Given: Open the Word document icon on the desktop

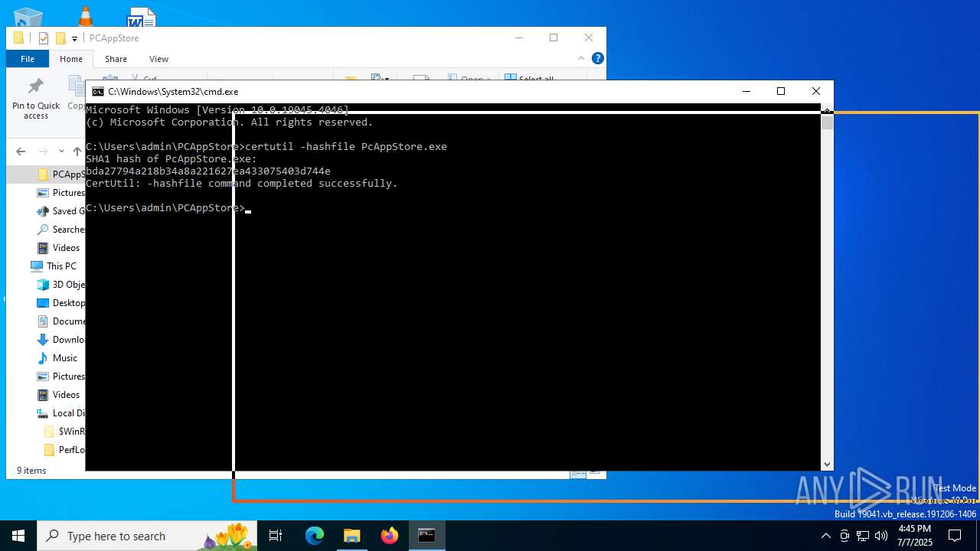Looking at the screenshot, I should [141, 16].
